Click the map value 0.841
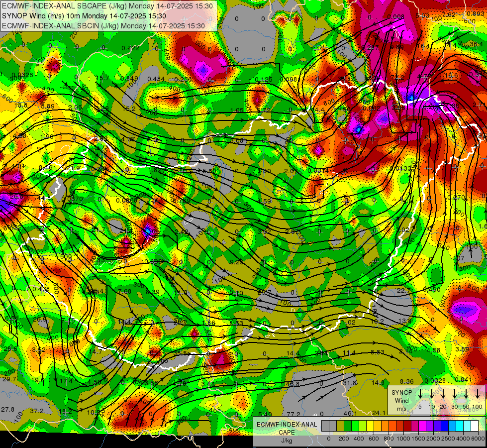The image size is (487, 448). pos(464,379)
